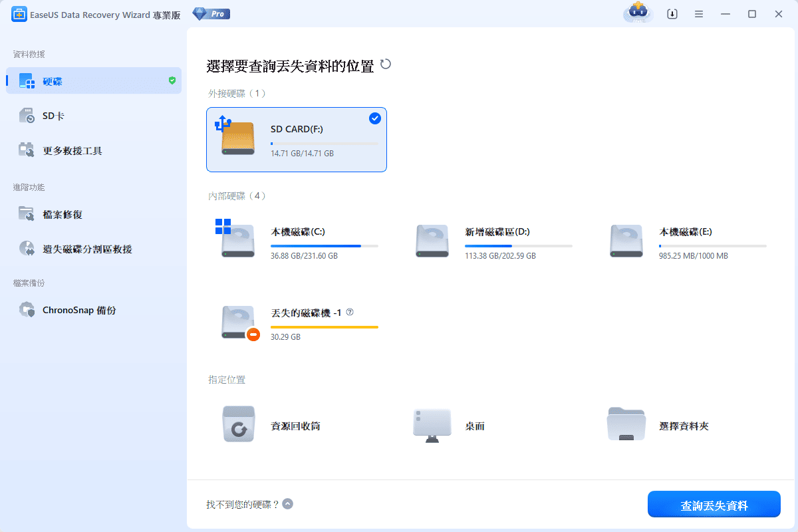The image size is (798, 532).
Task: Click the 選擇資料夾 label
Action: coord(684,426)
